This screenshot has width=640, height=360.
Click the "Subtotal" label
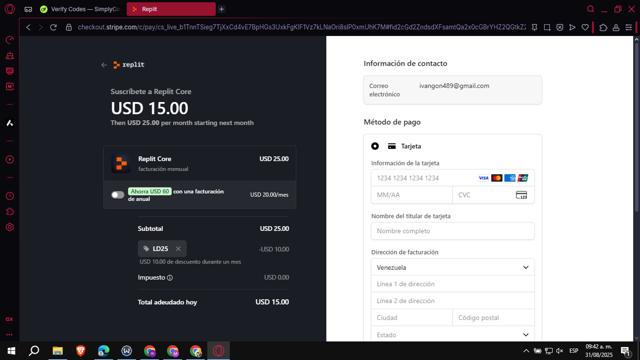(150, 229)
